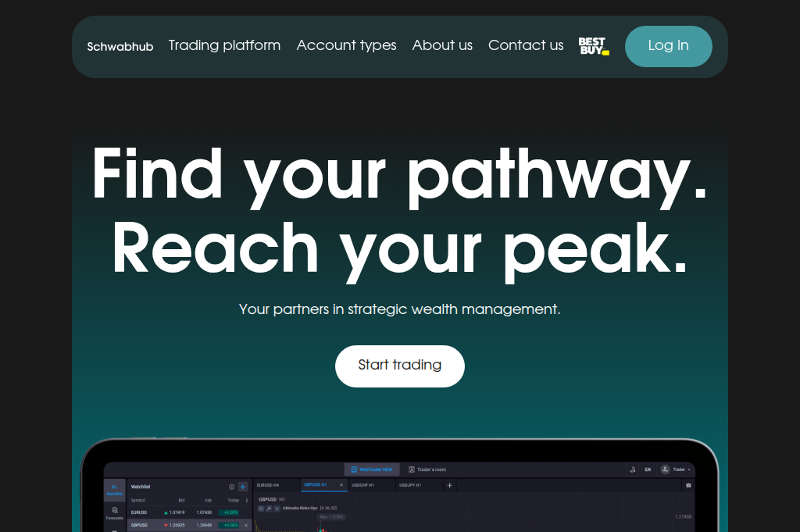The height and width of the screenshot is (532, 800).
Task: Open the Watchlist sidebar icon
Action: [x=115, y=490]
